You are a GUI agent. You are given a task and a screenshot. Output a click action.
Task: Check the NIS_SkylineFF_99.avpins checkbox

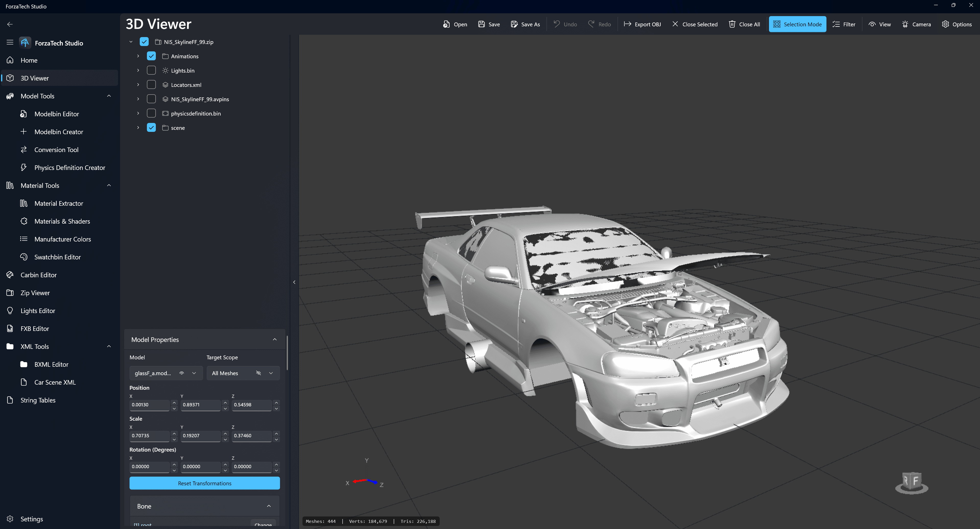coord(151,99)
